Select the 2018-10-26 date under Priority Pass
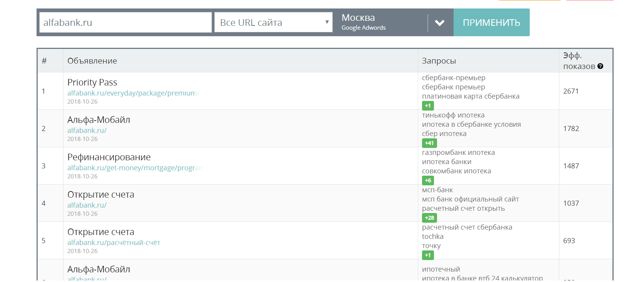The image size is (644, 282). tap(82, 102)
